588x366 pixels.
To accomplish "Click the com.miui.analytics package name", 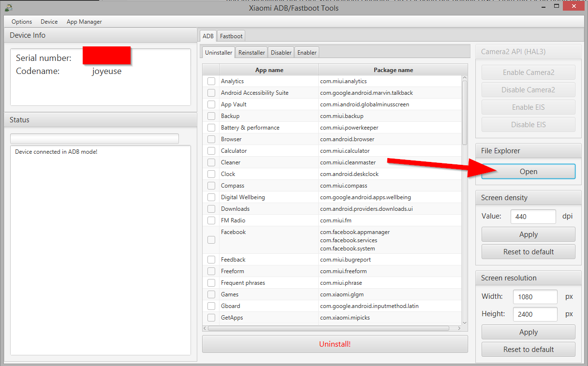I will pos(343,81).
